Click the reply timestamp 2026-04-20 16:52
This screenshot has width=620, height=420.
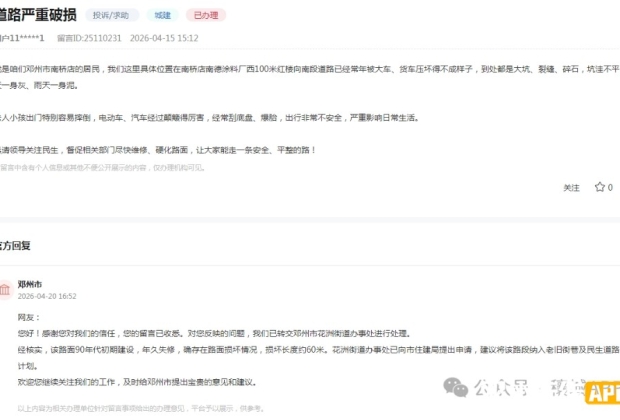tap(46, 296)
